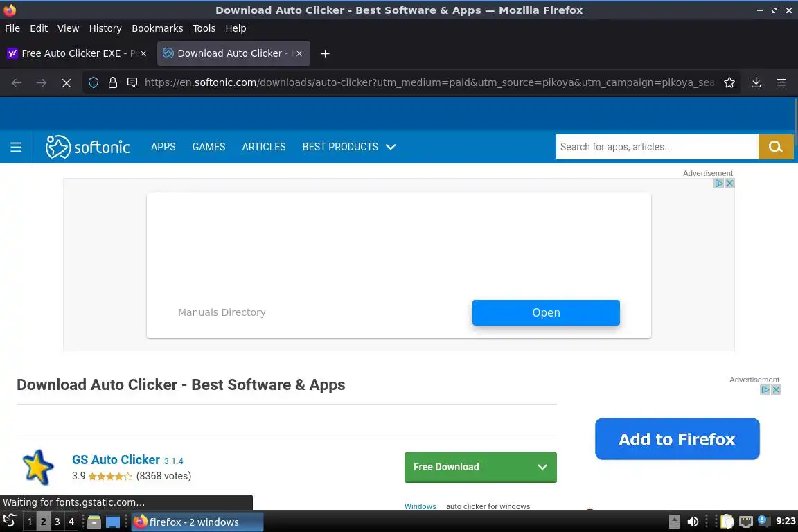View site security padlock info
This screenshot has height=532, width=798.
[x=113, y=82]
